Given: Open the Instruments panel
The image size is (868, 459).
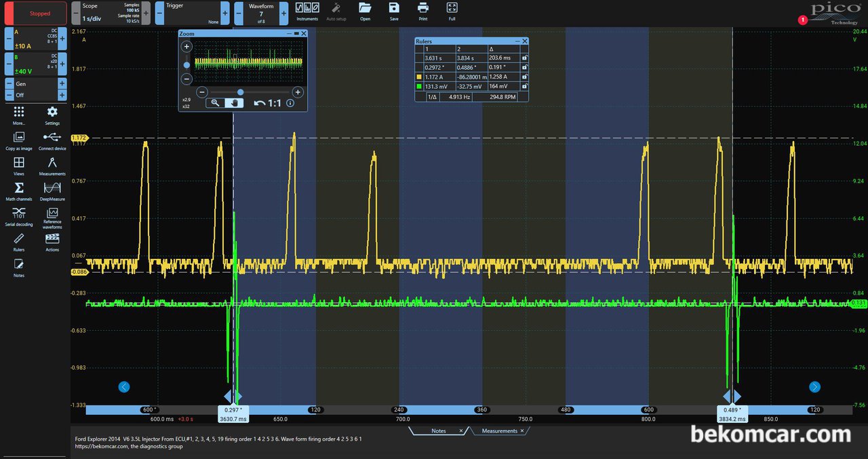Looking at the screenshot, I should (x=307, y=12).
